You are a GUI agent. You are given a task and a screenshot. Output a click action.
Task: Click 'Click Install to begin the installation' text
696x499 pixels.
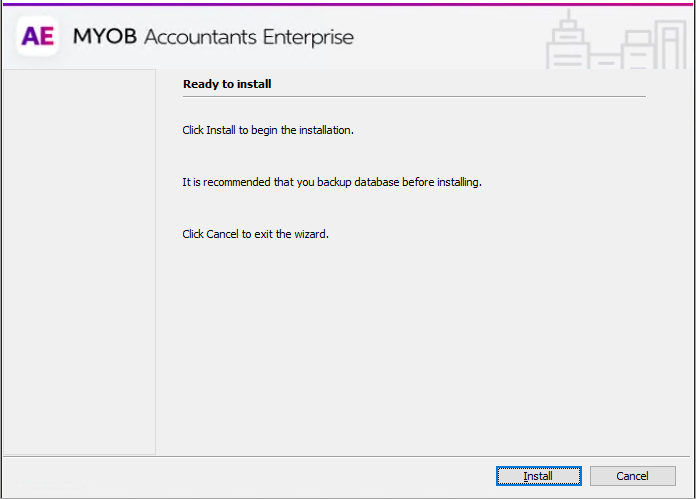tap(268, 130)
